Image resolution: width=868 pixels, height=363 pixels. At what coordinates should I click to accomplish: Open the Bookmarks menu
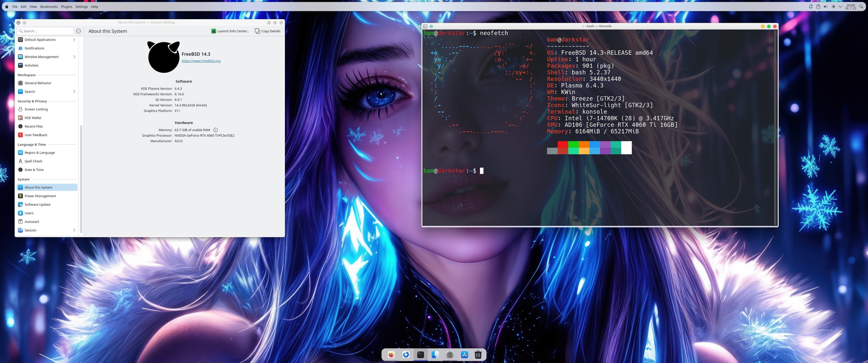click(49, 6)
